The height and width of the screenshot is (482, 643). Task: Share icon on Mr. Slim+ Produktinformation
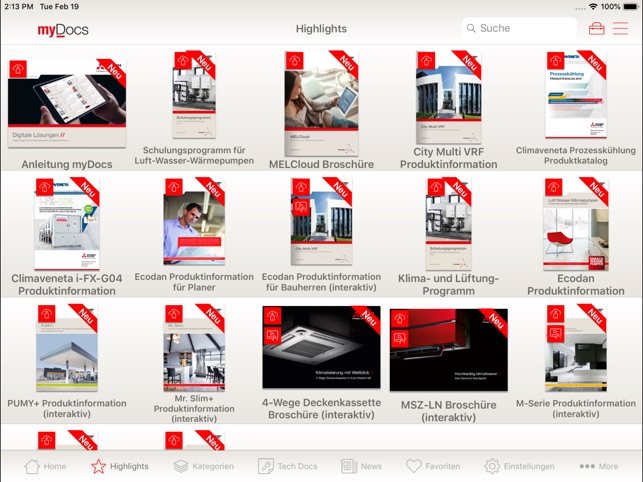coord(173,314)
